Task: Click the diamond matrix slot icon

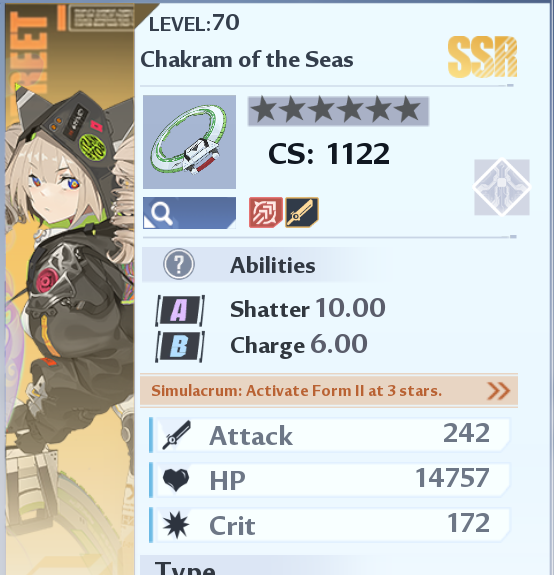Action: coord(502,187)
